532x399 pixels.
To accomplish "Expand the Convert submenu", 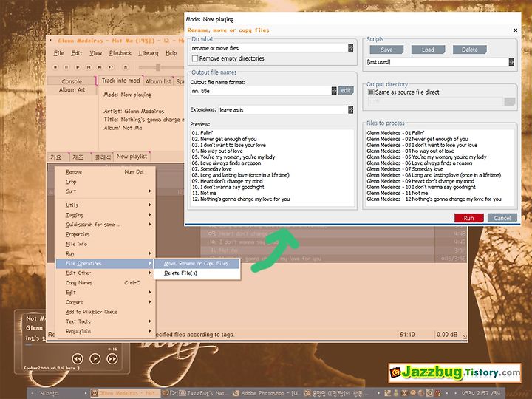I will [x=106, y=302].
